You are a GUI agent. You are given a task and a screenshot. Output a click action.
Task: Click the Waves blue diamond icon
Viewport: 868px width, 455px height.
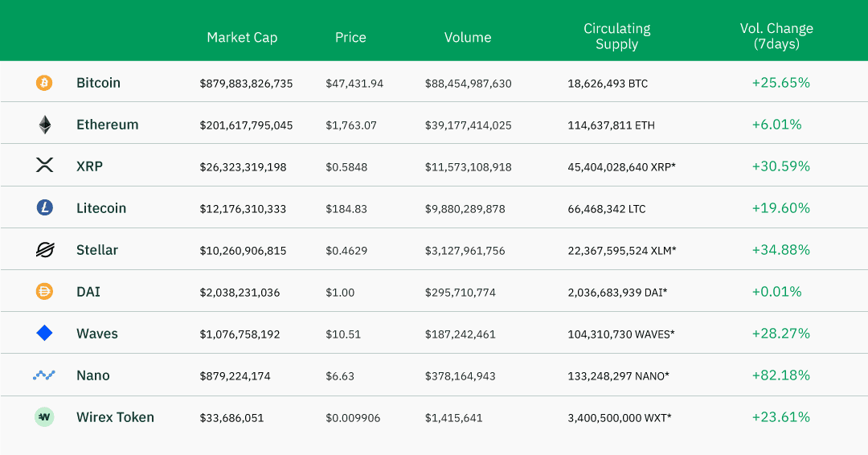(x=44, y=333)
